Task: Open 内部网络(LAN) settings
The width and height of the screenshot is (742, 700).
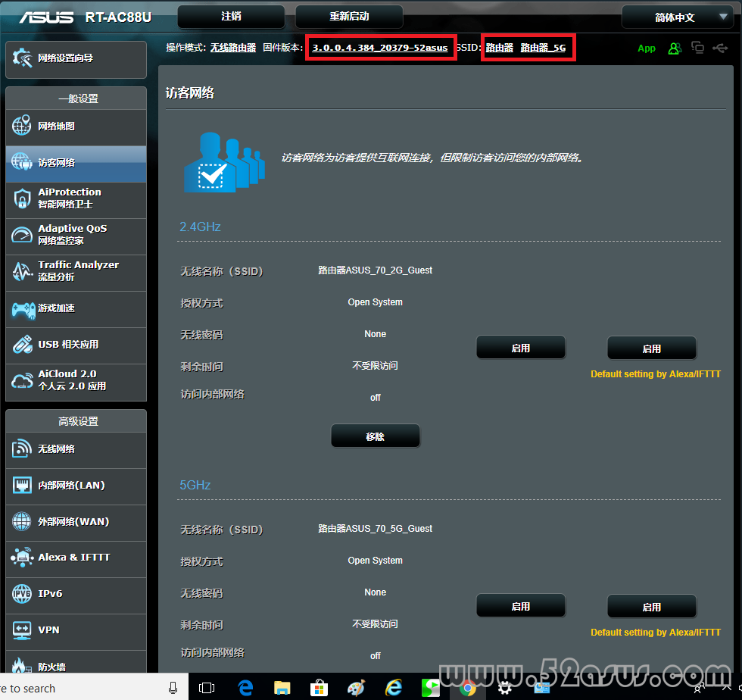Action: 76,486
